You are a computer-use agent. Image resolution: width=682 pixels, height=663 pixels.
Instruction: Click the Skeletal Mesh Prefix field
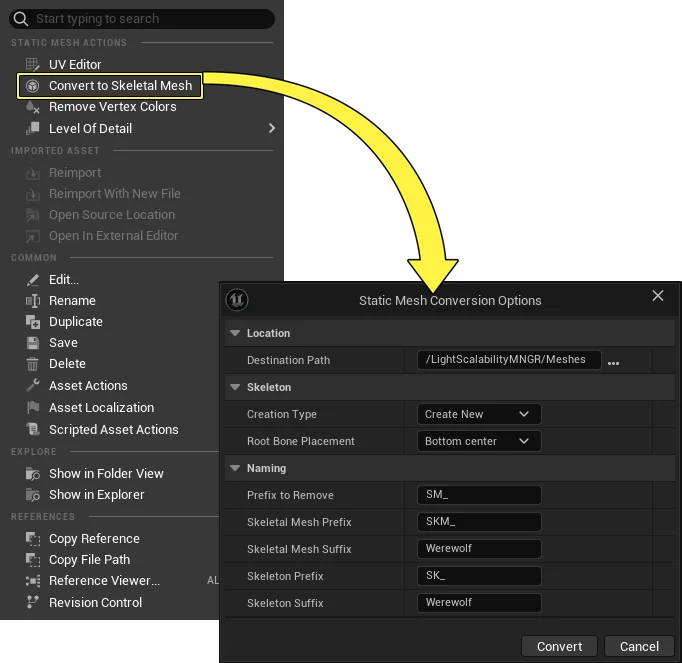pos(479,522)
